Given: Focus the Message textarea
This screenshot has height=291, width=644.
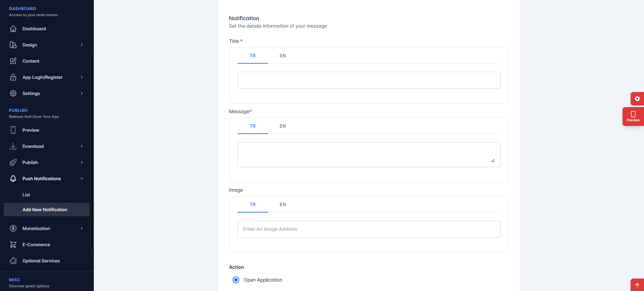Looking at the screenshot, I should tap(369, 155).
